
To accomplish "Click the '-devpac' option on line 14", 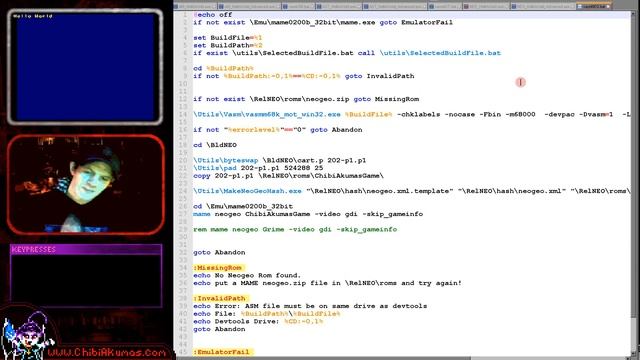I will pyautogui.click(x=559, y=114).
